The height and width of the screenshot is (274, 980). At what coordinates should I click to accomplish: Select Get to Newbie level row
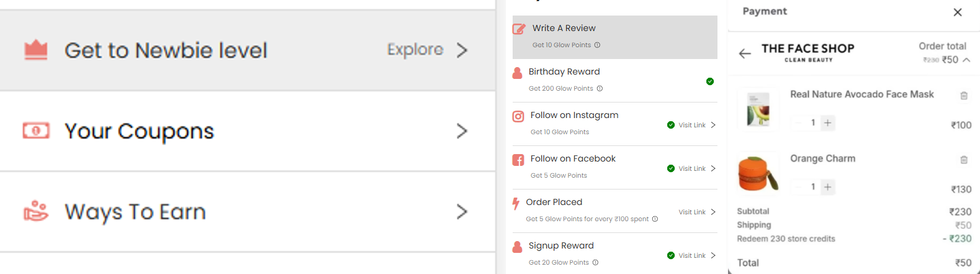248,50
